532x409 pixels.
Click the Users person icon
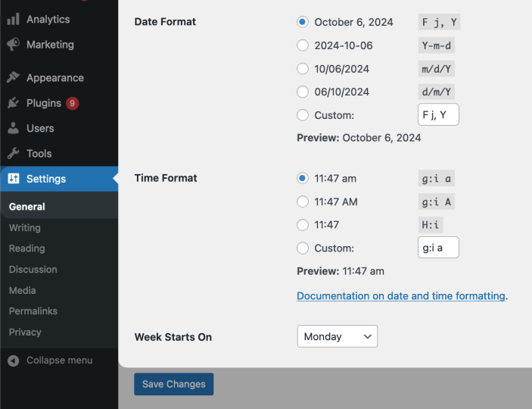[x=14, y=128]
